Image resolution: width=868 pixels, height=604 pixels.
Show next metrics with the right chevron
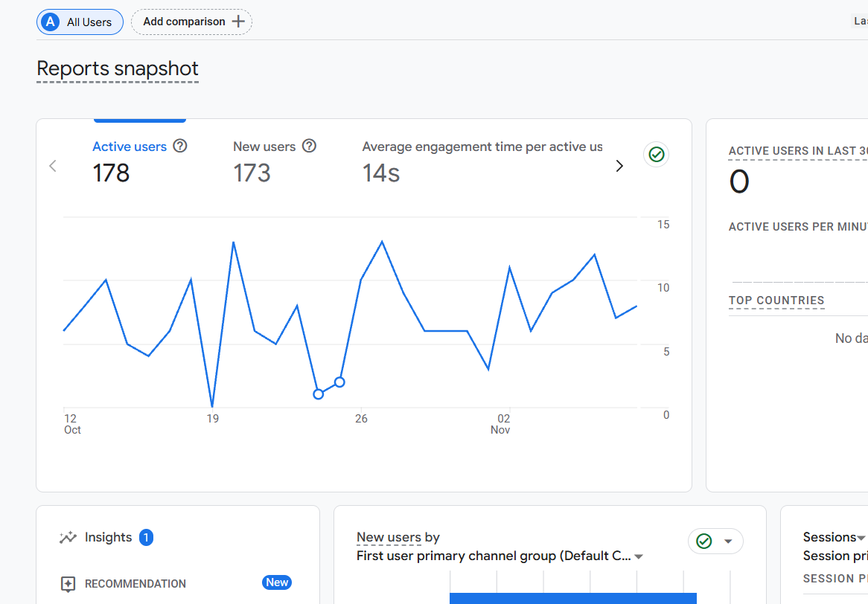pos(619,166)
